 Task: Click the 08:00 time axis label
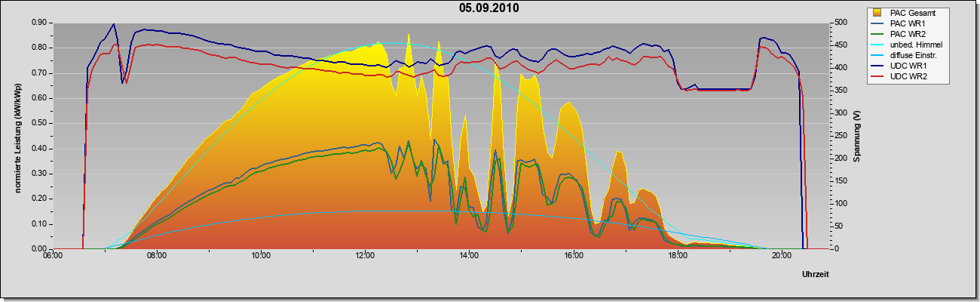click(x=156, y=255)
